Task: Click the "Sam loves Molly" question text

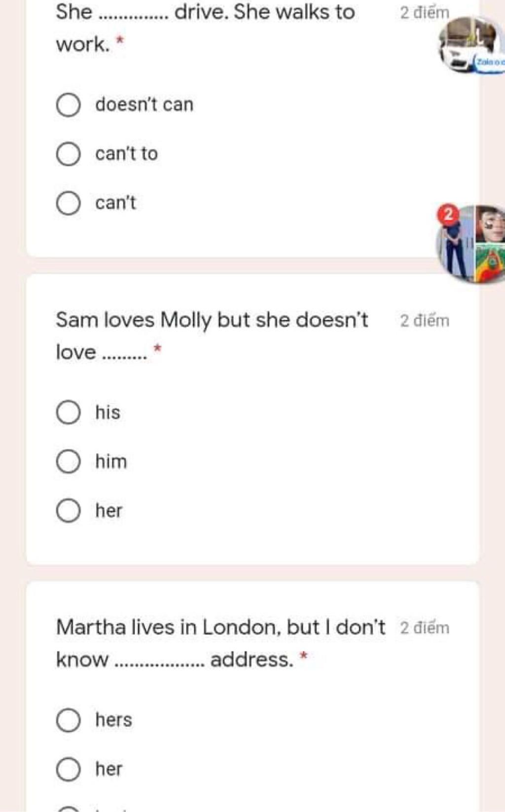Action: [x=212, y=336]
